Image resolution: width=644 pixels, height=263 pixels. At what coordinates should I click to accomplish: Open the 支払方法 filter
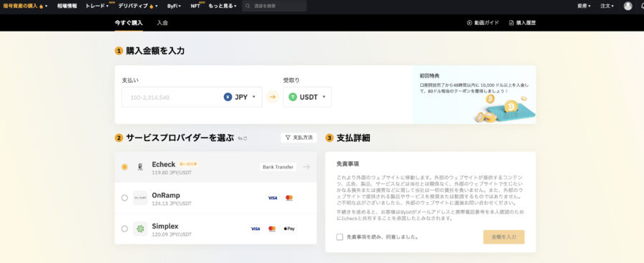[x=299, y=138]
